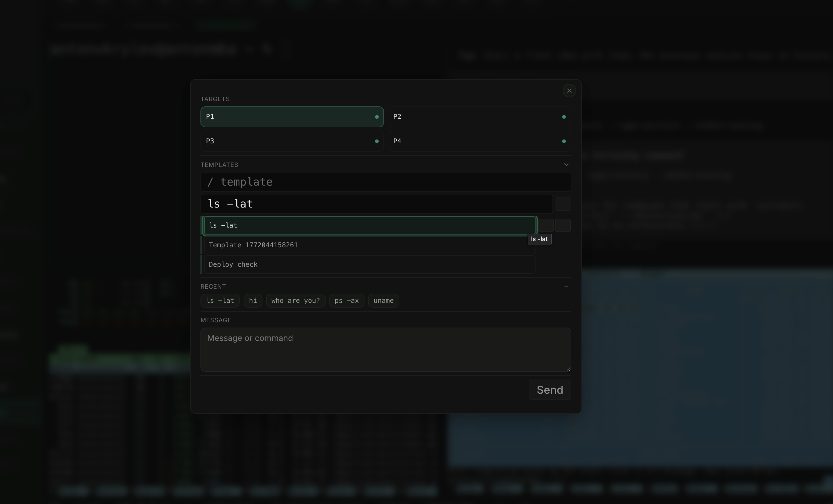
Task: Click the second action icon next to selected ls -lat template
Action: [562, 225]
